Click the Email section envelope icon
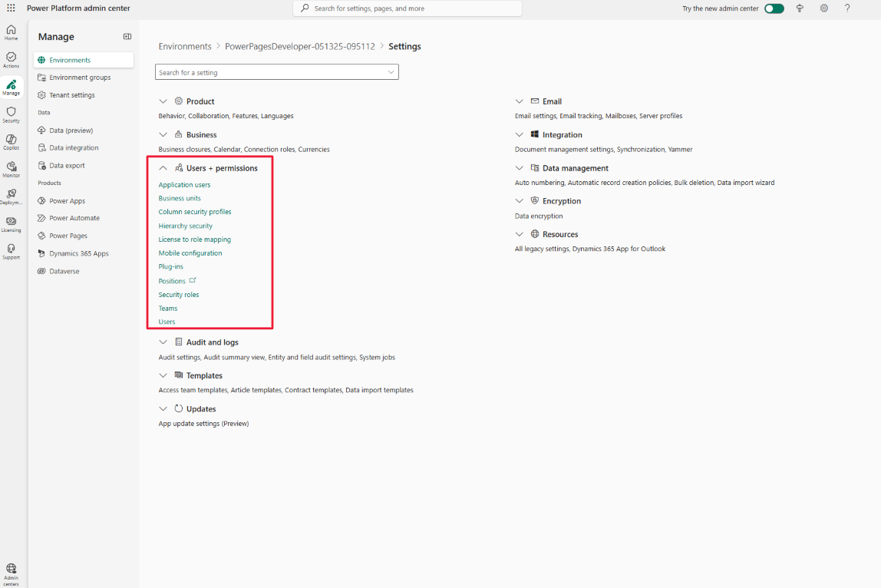The height and width of the screenshot is (588, 881). pos(535,101)
